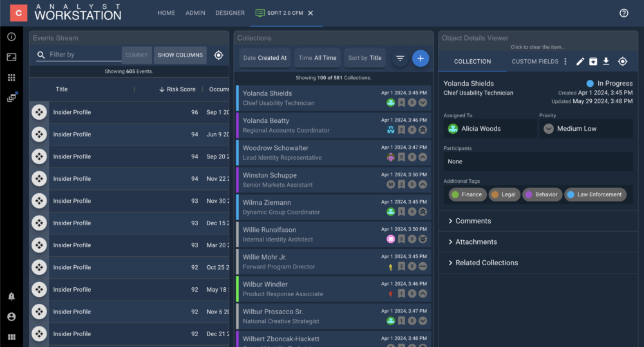Click the Events Stream target locate icon
644x347 pixels.
(x=218, y=55)
